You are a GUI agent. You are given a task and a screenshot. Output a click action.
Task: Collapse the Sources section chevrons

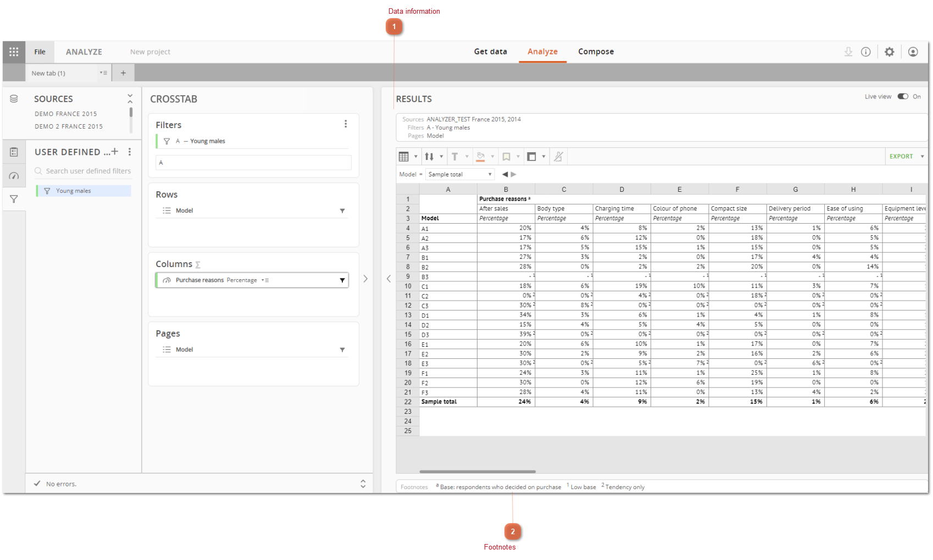(130, 98)
